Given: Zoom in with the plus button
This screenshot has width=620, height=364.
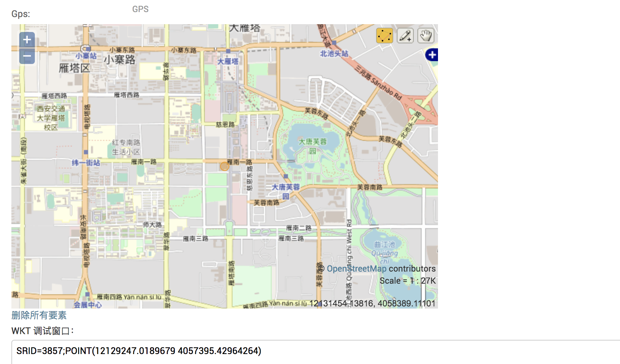Looking at the screenshot, I should [27, 39].
